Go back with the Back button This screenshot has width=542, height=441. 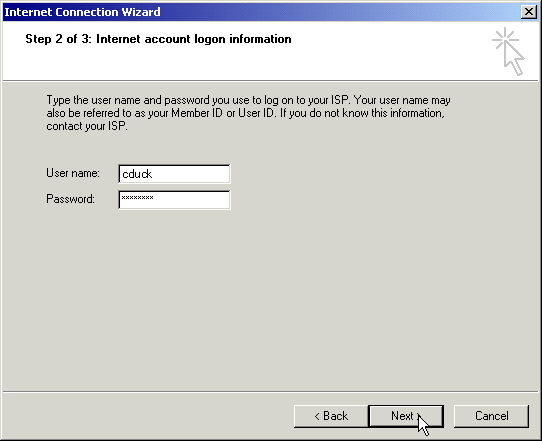[331, 416]
